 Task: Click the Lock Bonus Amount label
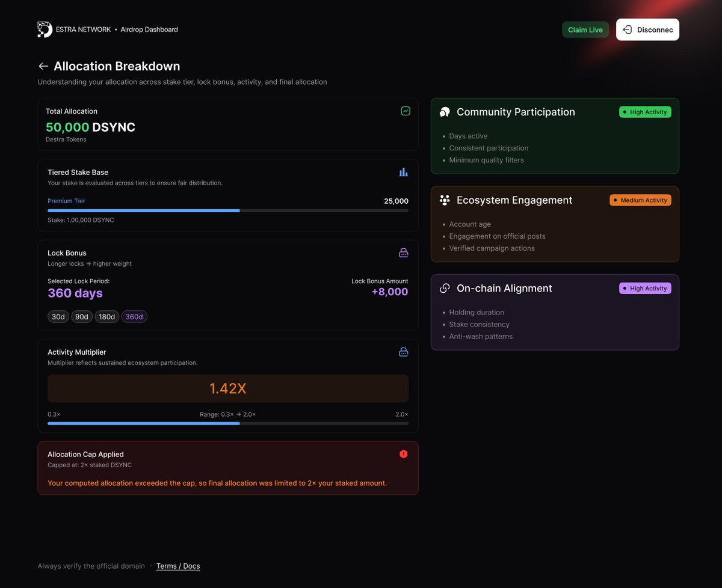click(380, 281)
